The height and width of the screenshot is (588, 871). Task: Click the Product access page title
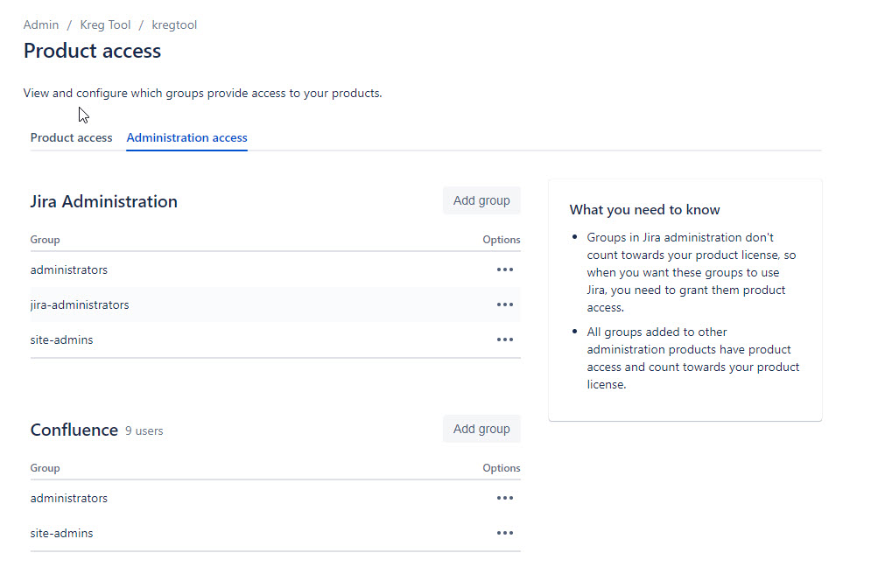point(92,51)
